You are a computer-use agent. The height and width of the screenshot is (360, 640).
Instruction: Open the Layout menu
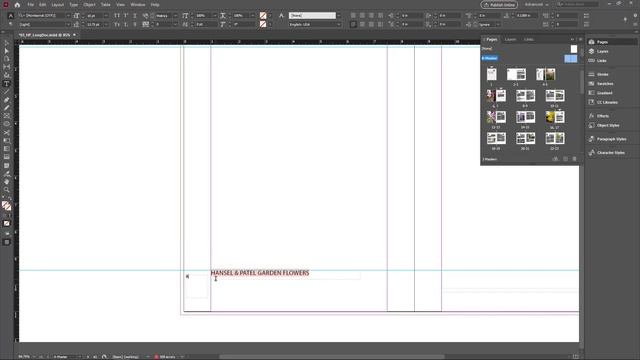coord(58,5)
